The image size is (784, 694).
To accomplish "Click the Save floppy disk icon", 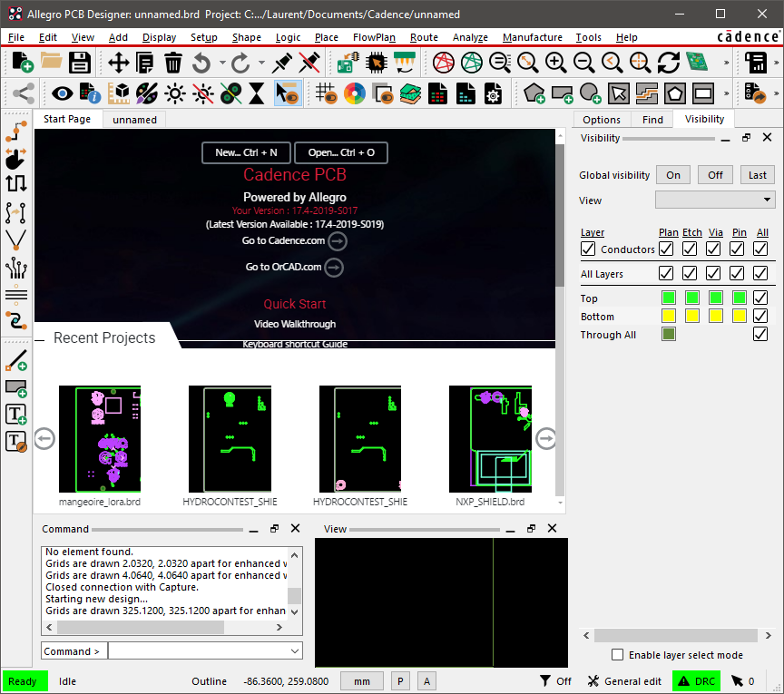I will pyautogui.click(x=80, y=63).
